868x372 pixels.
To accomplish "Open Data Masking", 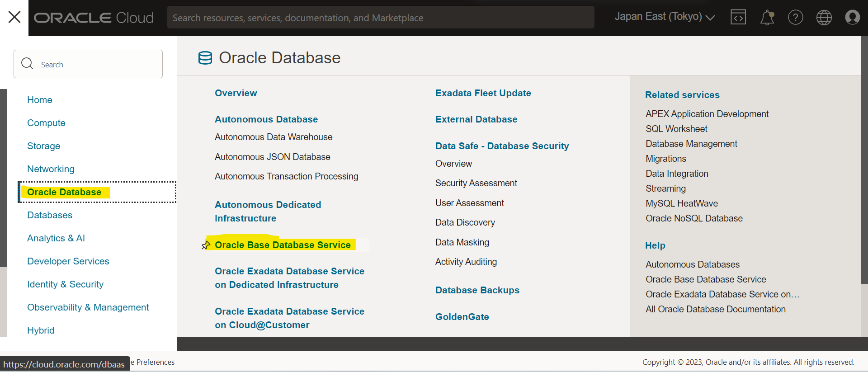I will [x=462, y=242].
